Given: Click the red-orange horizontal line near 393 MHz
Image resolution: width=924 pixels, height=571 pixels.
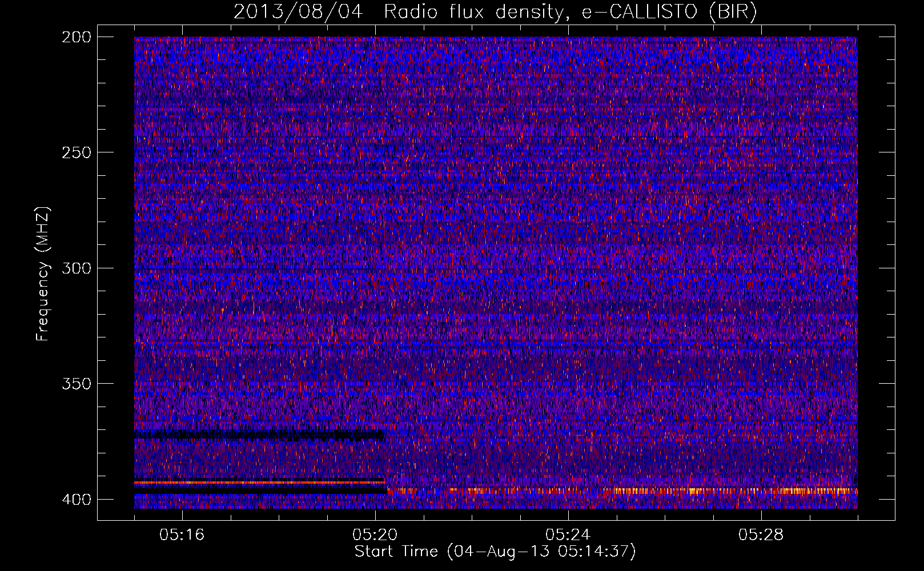Looking at the screenshot, I should (260, 482).
